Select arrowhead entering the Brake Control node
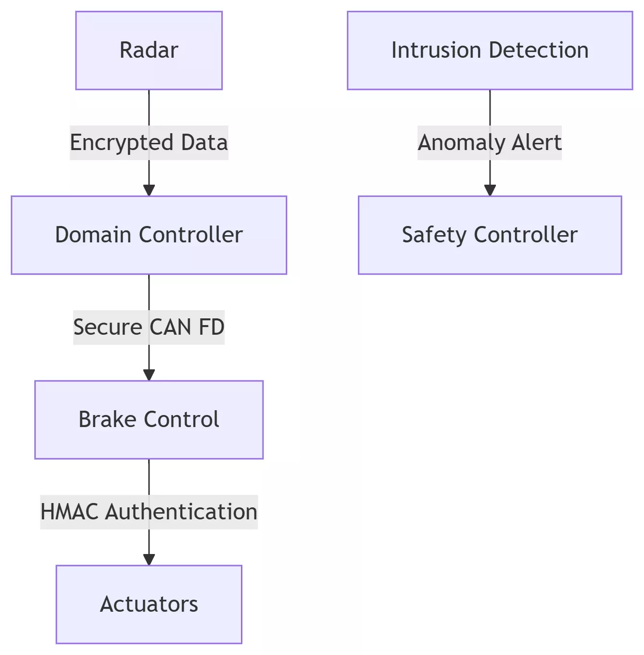The width and height of the screenshot is (644, 655). pyautogui.click(x=149, y=375)
